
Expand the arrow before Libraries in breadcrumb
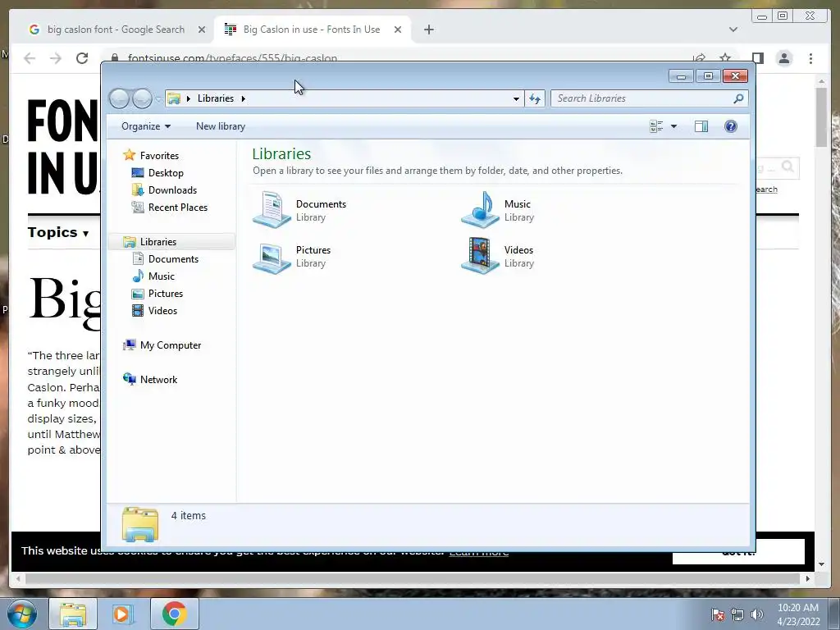pos(188,98)
